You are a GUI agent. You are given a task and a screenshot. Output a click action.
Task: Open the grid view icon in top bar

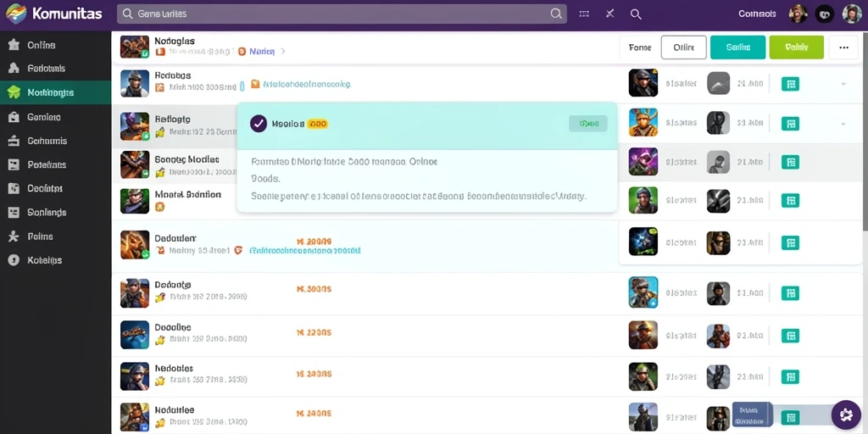[584, 14]
